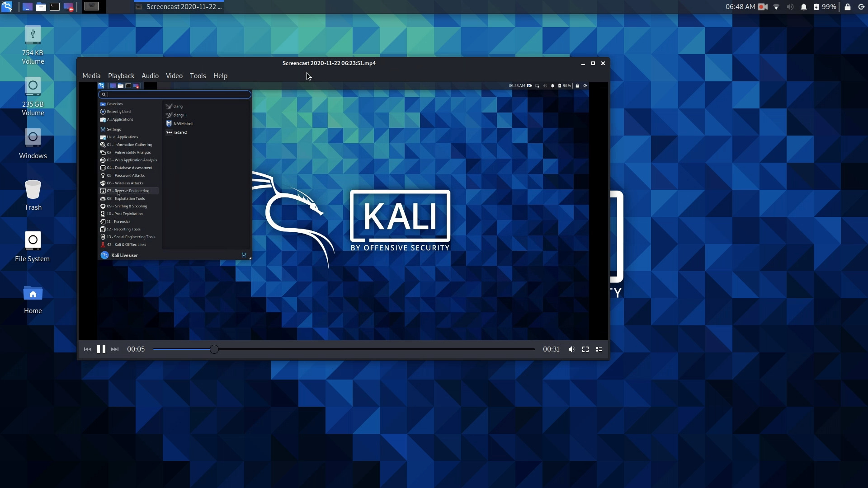The height and width of the screenshot is (488, 868).
Task: Click the video display area
Action: 343,211
